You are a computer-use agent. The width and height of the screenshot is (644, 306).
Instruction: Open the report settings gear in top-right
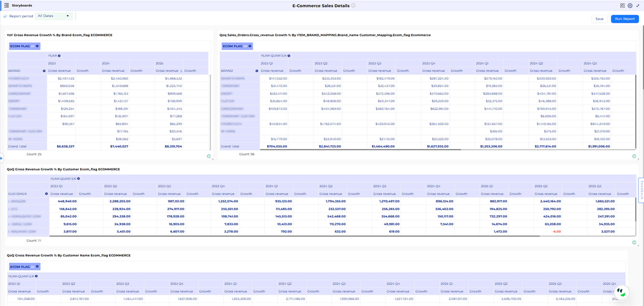coord(629,6)
